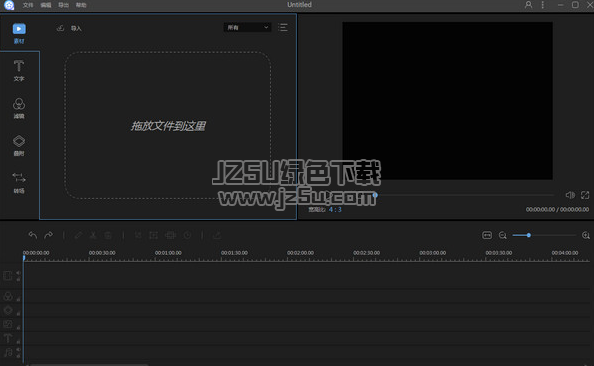594x366 pixels.
Task: Click the pencil edit tool icon
Action: click(78, 235)
